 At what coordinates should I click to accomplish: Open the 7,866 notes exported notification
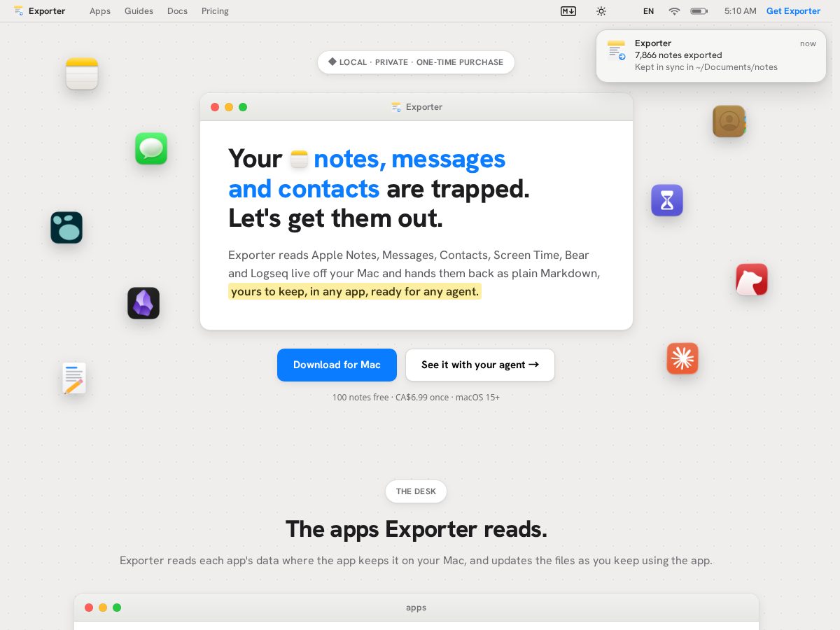coord(711,56)
